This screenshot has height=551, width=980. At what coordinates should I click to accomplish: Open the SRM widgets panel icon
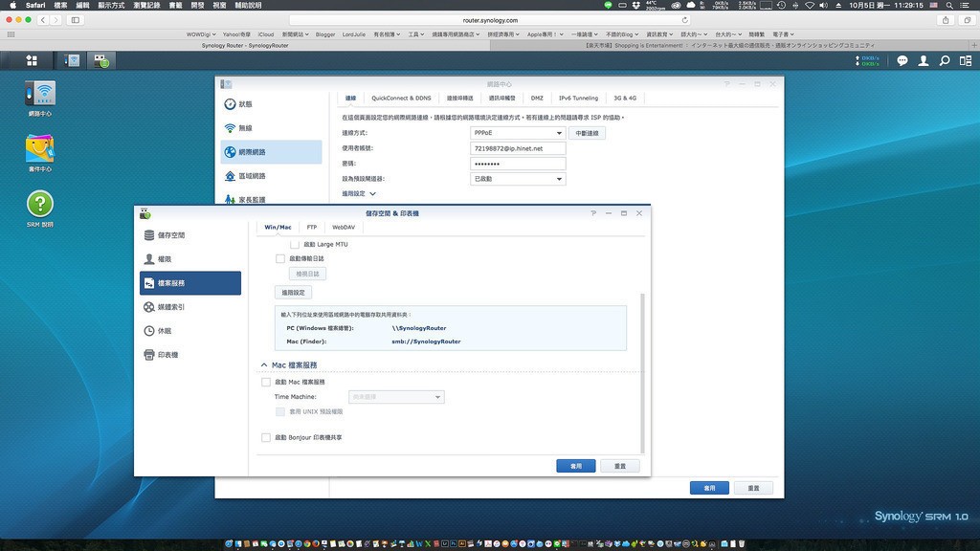click(966, 60)
